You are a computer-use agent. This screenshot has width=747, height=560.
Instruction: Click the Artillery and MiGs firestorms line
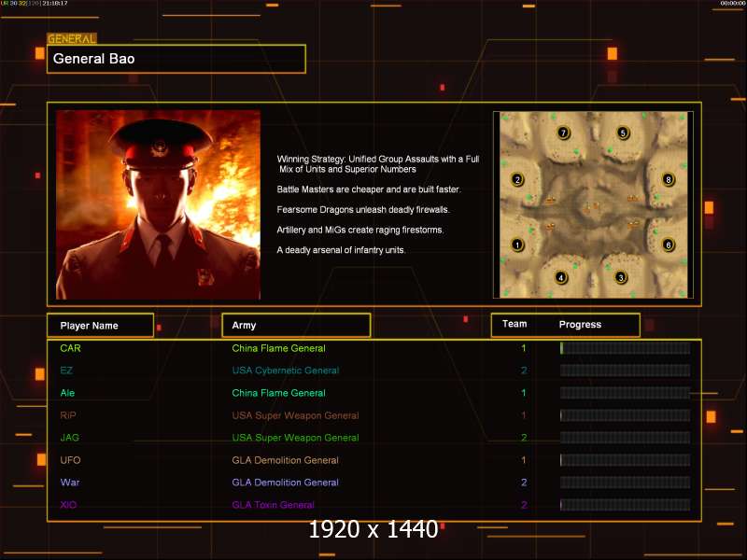(360, 230)
